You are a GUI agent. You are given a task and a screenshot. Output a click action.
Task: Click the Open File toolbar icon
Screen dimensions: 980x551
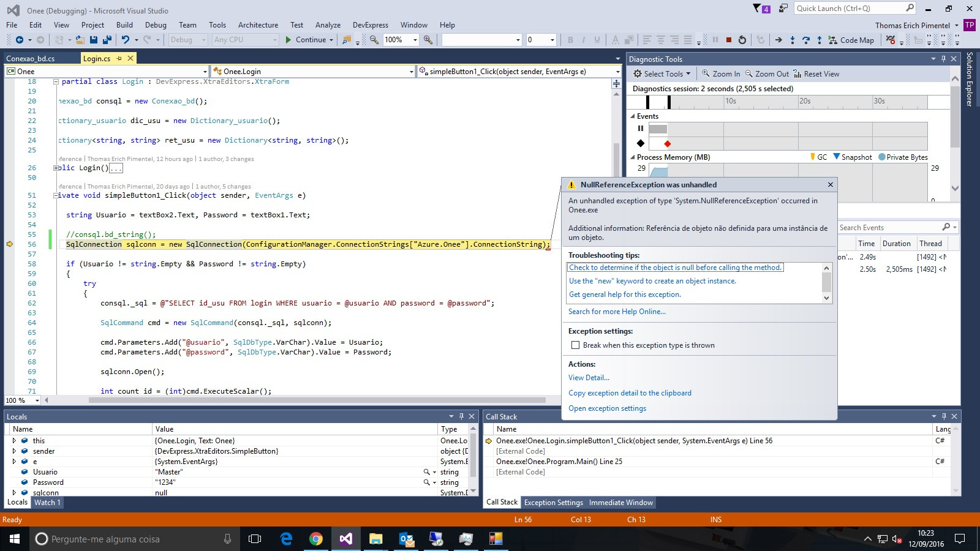coord(80,40)
